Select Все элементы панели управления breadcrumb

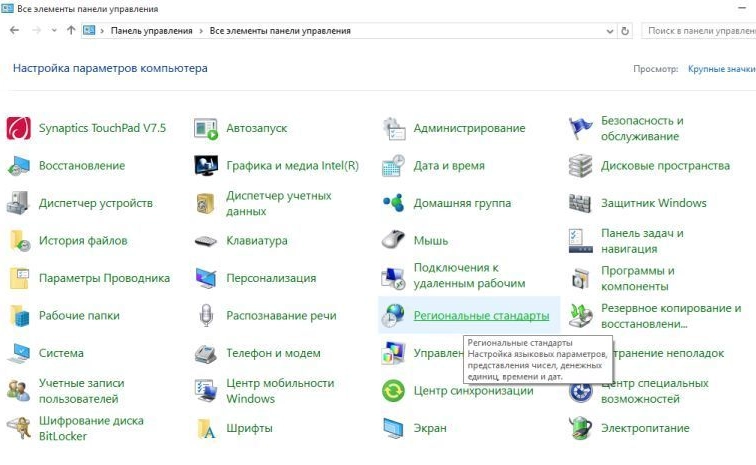280,31
